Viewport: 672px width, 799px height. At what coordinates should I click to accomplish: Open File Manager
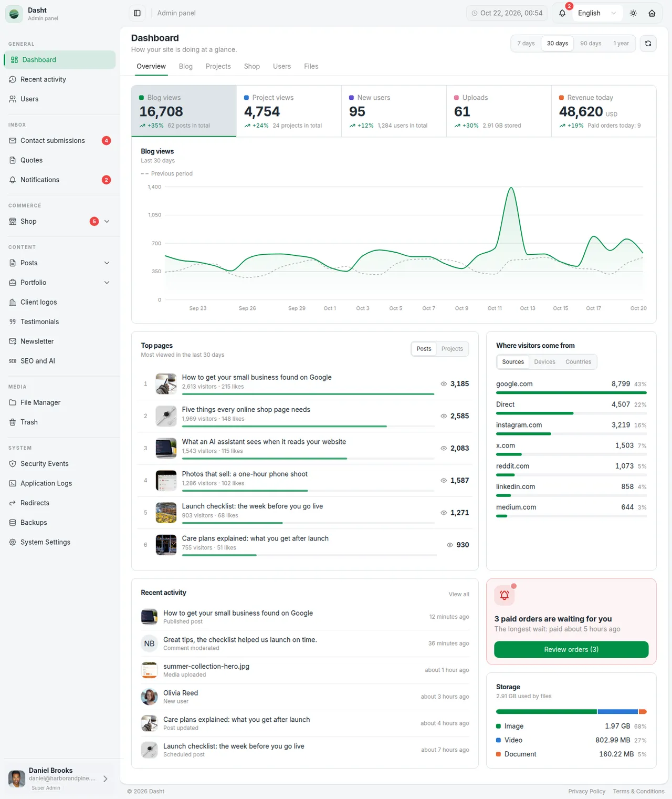pos(60,402)
